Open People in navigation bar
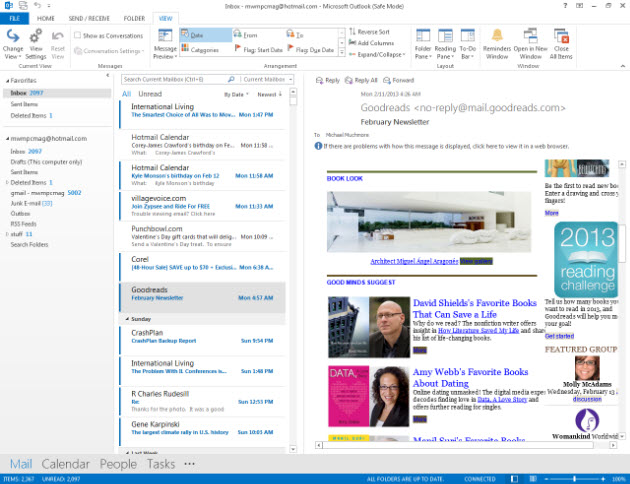Viewport: 630px width, 484px height. (118, 464)
